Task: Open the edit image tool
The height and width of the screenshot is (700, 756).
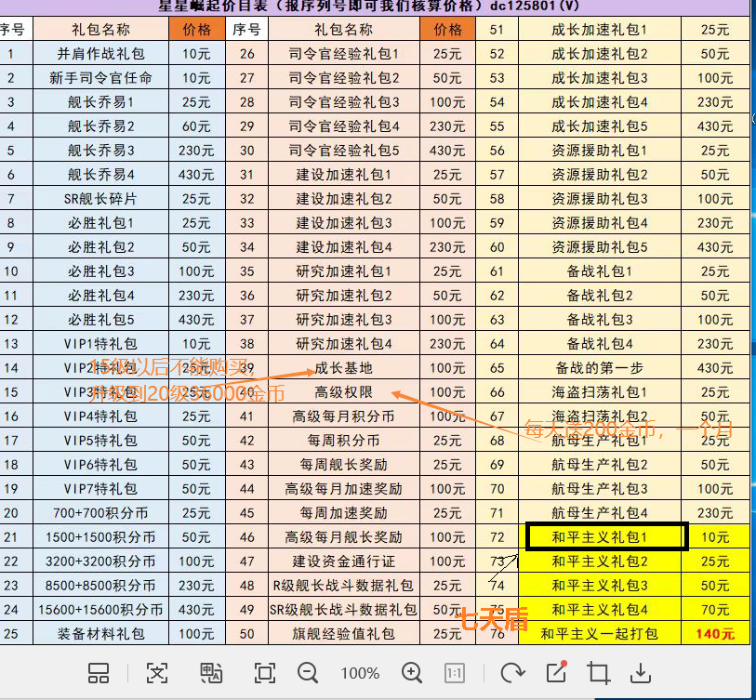Action: coord(556,672)
